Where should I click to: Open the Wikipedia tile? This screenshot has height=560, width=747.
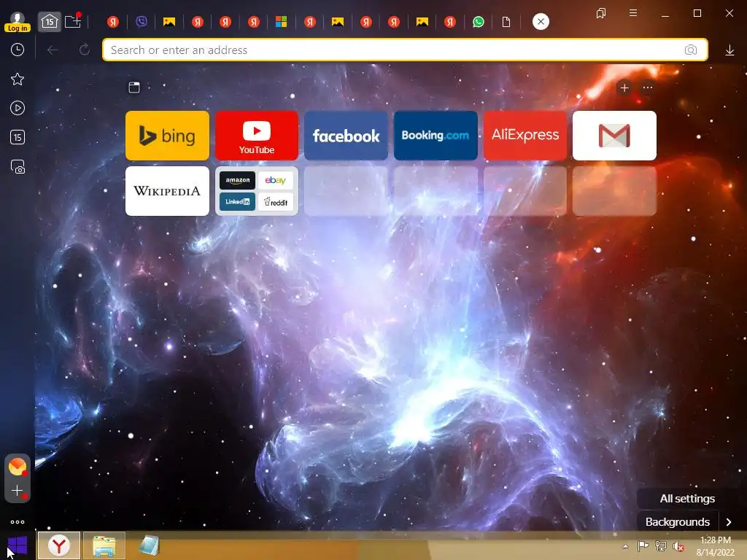[x=167, y=191]
